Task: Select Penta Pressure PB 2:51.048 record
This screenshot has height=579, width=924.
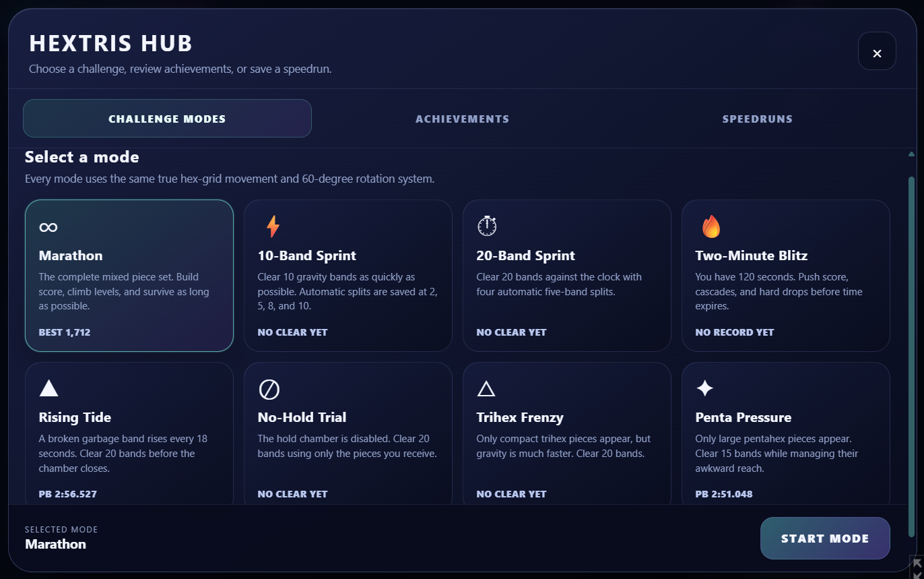Action: coord(724,494)
